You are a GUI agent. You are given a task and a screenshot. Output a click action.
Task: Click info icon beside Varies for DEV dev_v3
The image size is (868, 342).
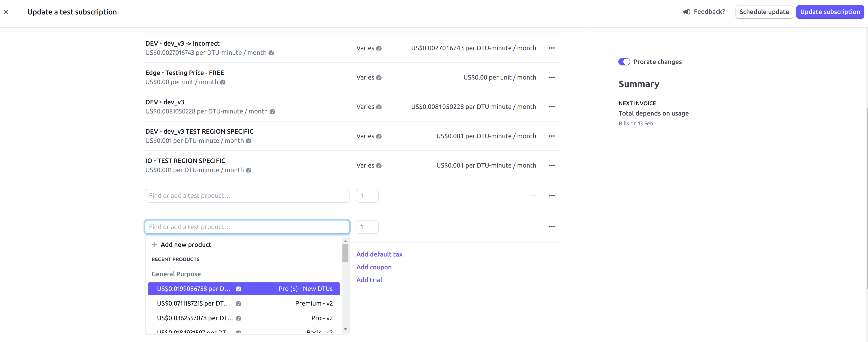point(379,107)
